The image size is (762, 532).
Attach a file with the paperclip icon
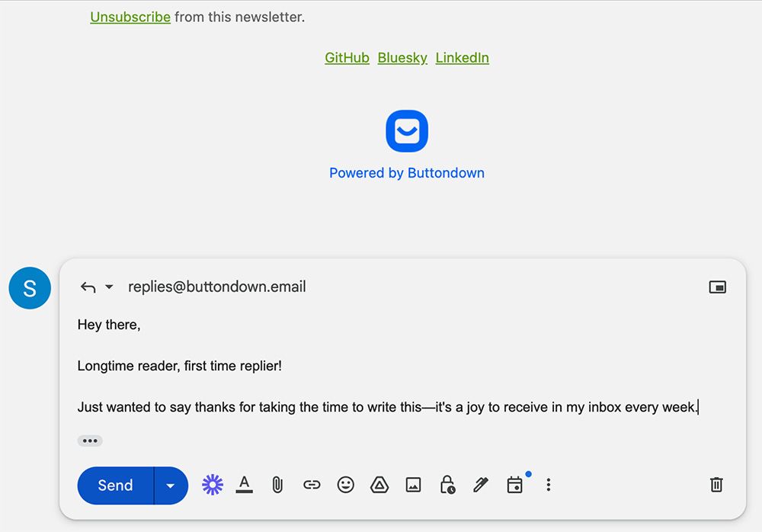[x=277, y=485]
